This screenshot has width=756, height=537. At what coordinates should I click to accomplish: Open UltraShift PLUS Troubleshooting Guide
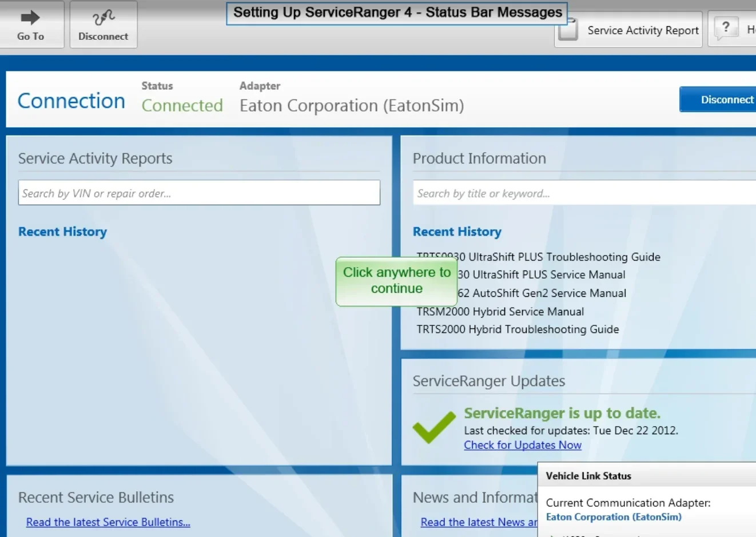[x=539, y=257]
